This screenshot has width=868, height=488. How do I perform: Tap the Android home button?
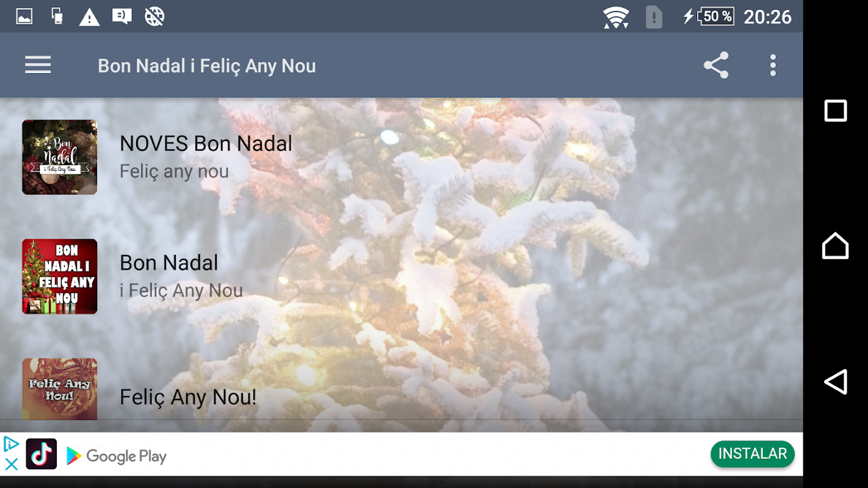tap(836, 246)
